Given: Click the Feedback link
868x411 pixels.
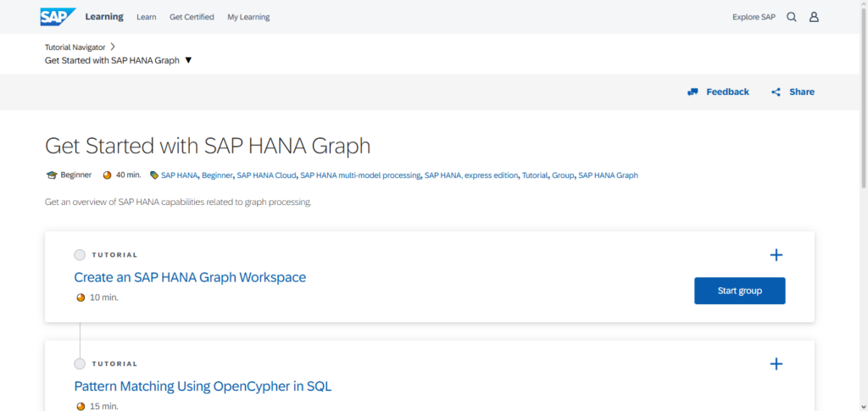Looking at the screenshot, I should [727, 92].
